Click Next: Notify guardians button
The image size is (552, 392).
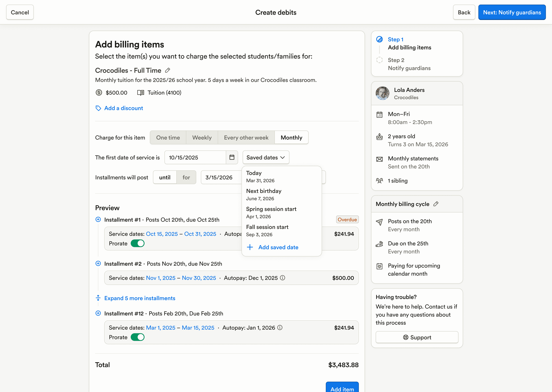tap(512, 12)
